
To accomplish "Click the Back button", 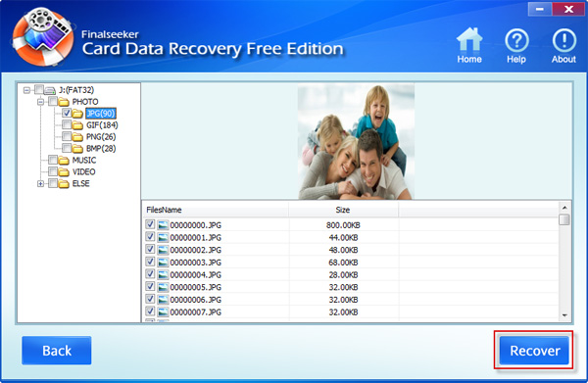I will click(57, 351).
